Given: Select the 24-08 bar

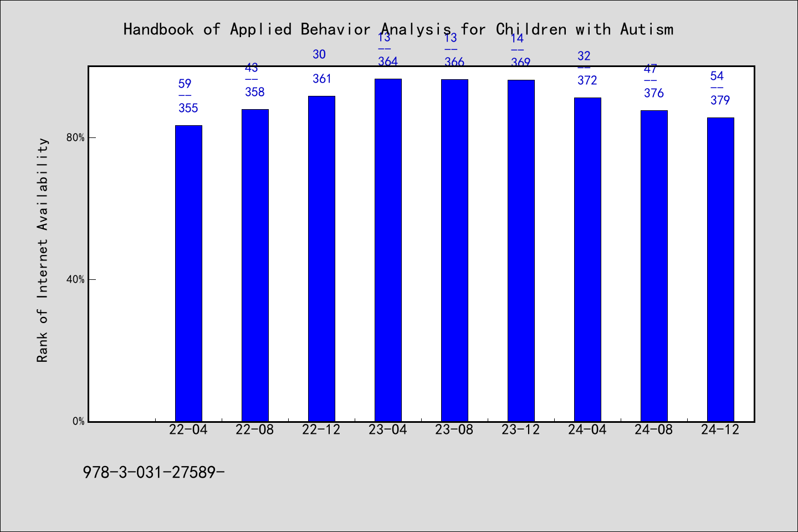Looking at the screenshot, I should [x=654, y=266].
